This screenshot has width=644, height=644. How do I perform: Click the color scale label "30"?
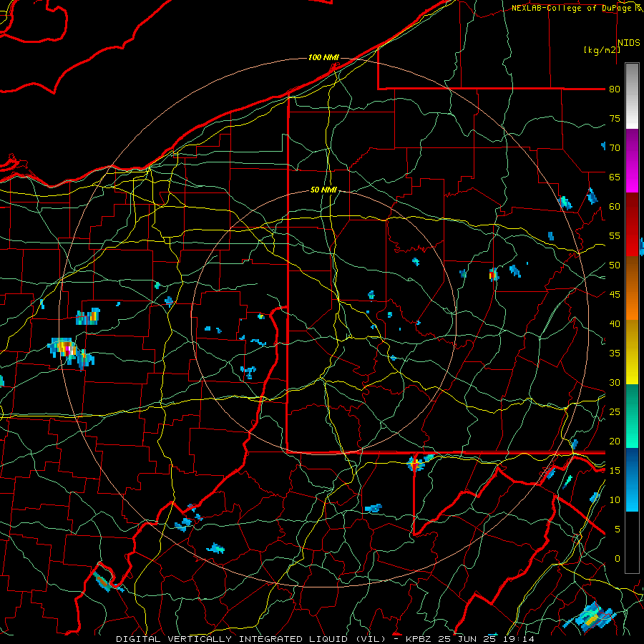coord(615,382)
